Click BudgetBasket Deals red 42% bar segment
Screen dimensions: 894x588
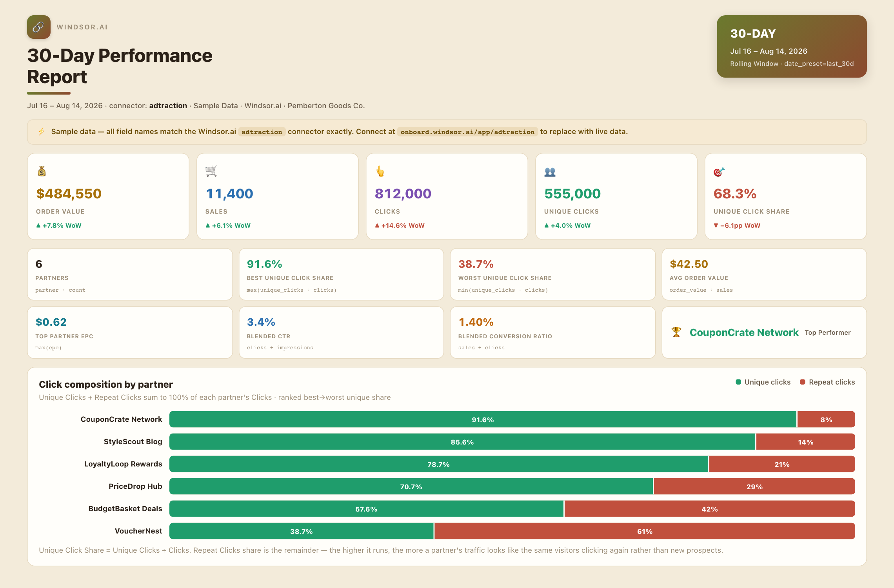710,509
